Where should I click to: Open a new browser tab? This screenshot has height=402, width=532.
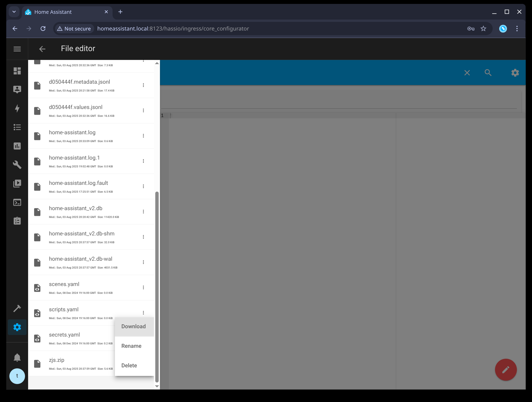[120, 12]
